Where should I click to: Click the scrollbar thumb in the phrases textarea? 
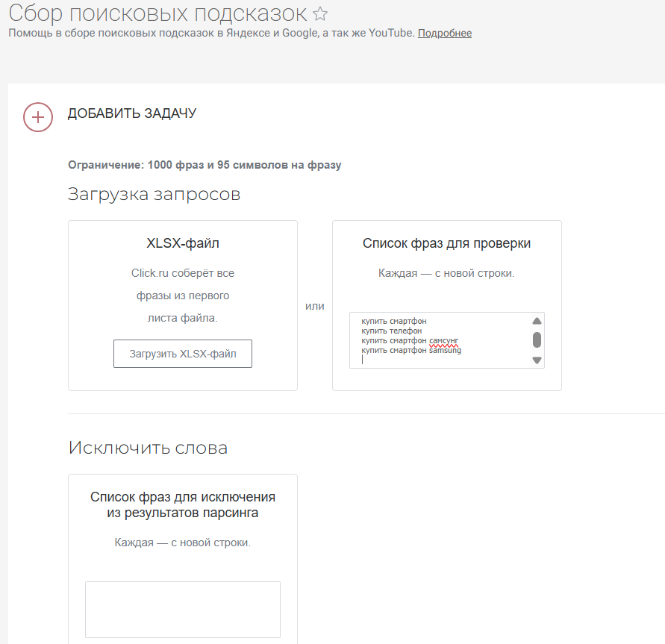tap(536, 340)
